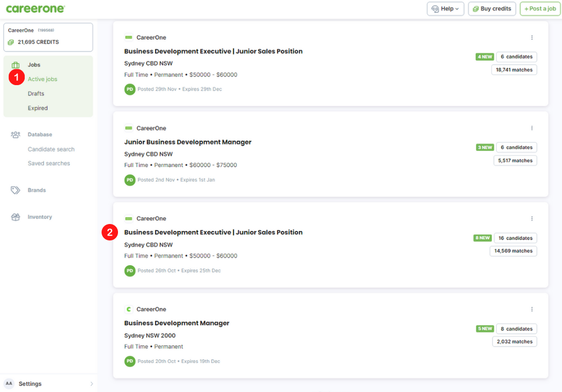The width and height of the screenshot is (562, 392).
Task: Open the Jobs sidebar section
Action: point(34,65)
